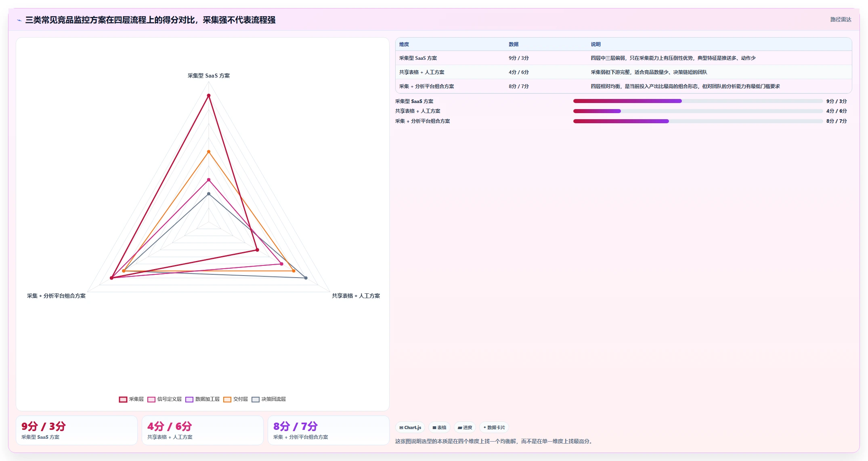868x461 pixels.
Task: Click the 8分 / 7分 table cell
Action: coord(518,86)
